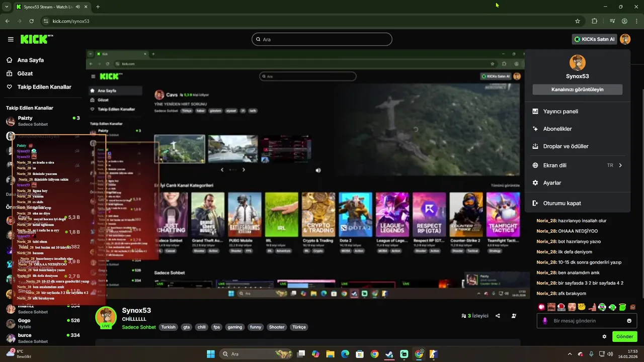
Task: Click Synox53 streamer avatar with LIVE badge
Action: (106, 317)
